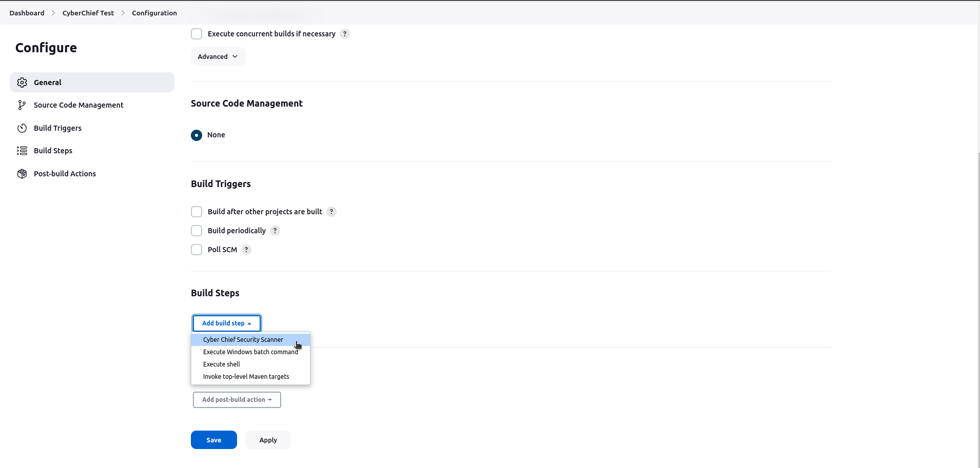Open help for Poll SCM
980x468 pixels.
pos(246,250)
